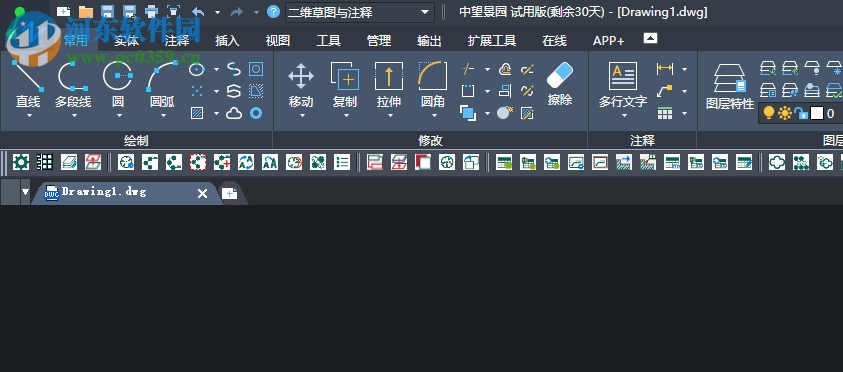
Task: Click the Print icon in quick access bar
Action: 152,11
